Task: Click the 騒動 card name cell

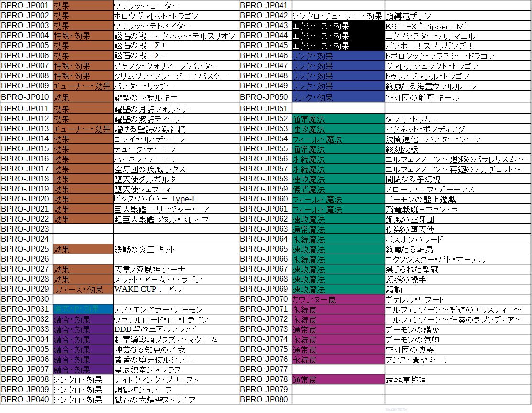Action: (457, 289)
